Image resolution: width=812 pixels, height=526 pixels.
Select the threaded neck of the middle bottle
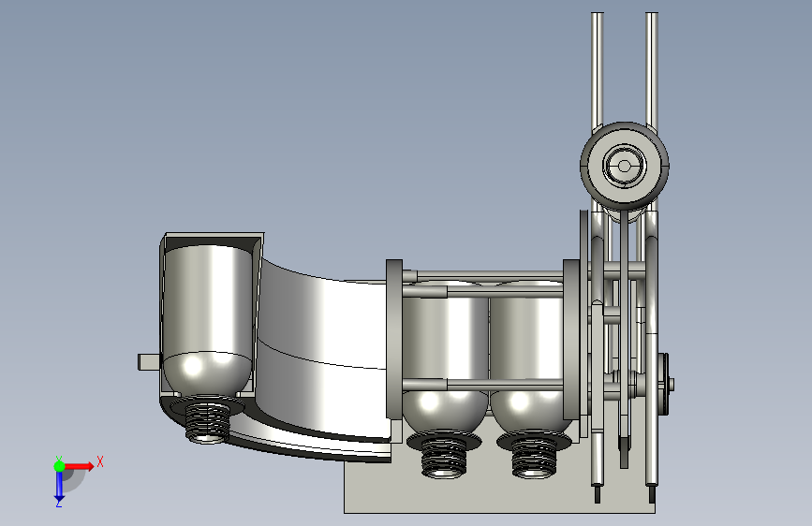coord(443,460)
